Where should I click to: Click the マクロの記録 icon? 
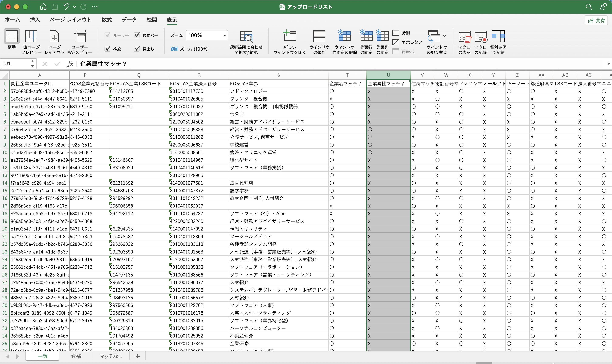480,37
